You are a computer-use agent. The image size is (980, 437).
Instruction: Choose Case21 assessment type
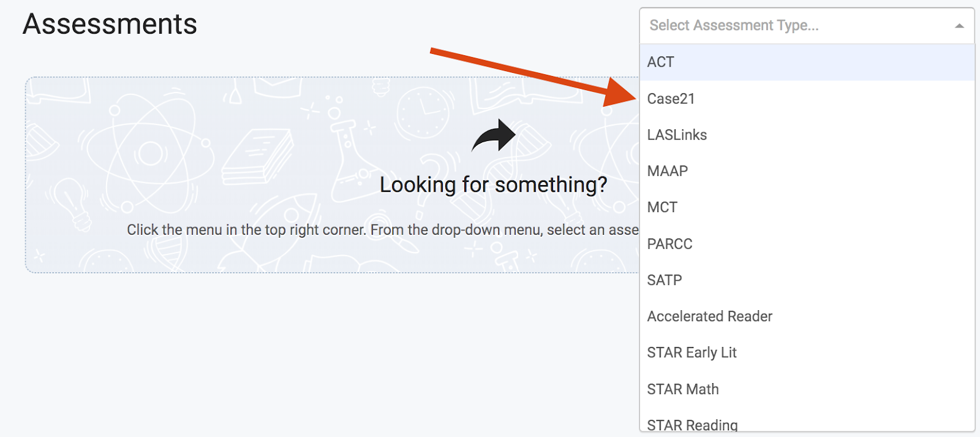[807, 99]
